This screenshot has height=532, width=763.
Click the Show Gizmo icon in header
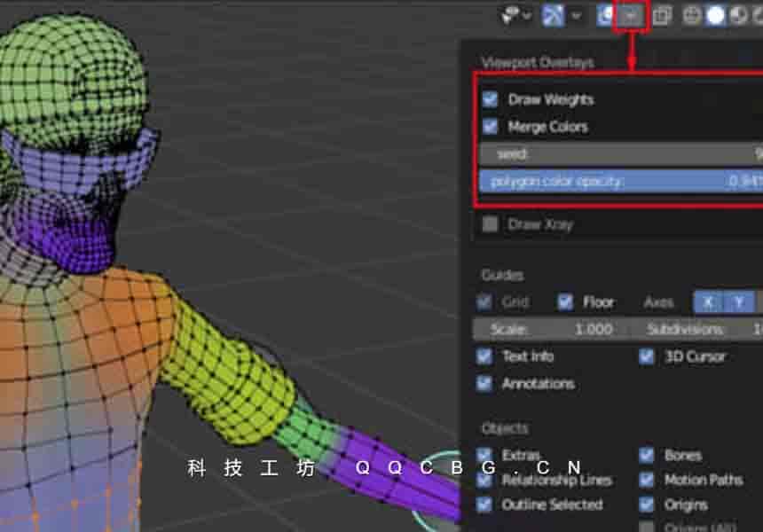pos(553,15)
